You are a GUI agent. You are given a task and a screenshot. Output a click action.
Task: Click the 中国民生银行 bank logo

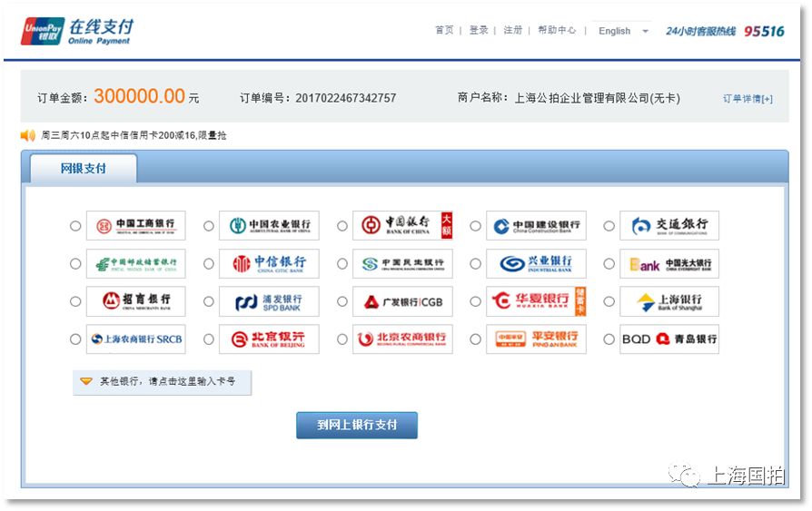402,264
